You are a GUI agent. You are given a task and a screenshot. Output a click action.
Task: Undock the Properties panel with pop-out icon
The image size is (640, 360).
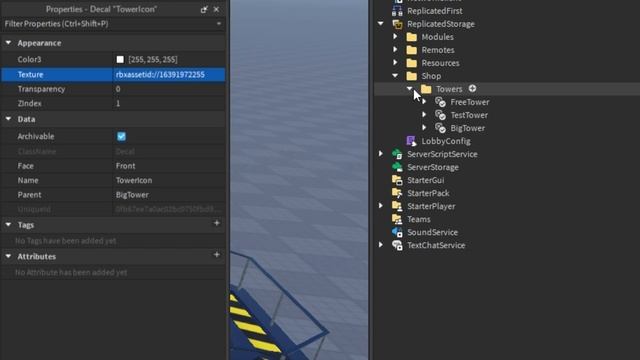point(204,9)
